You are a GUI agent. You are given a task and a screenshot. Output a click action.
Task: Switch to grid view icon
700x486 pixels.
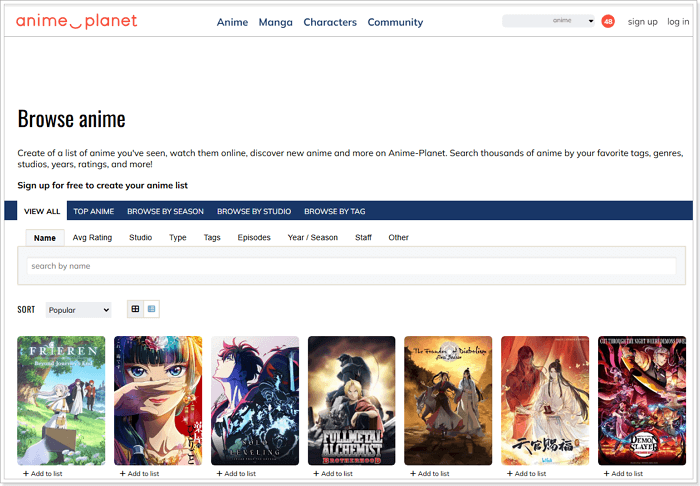136,310
